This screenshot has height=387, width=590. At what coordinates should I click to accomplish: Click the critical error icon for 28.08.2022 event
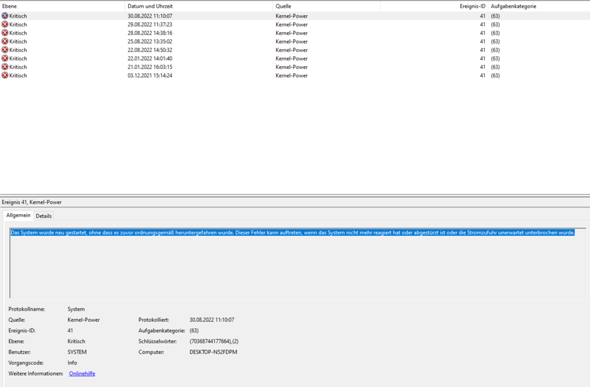click(5, 33)
